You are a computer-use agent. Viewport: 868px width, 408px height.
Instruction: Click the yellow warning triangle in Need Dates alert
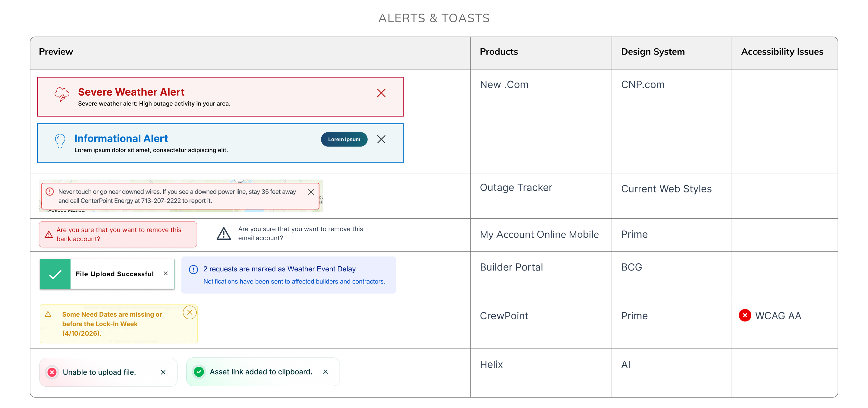tap(48, 314)
